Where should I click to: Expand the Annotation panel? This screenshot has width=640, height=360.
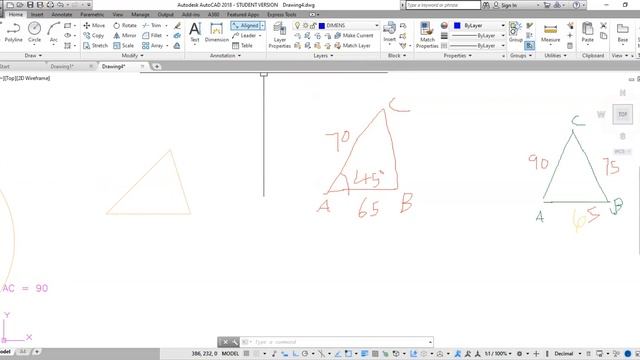click(x=225, y=56)
